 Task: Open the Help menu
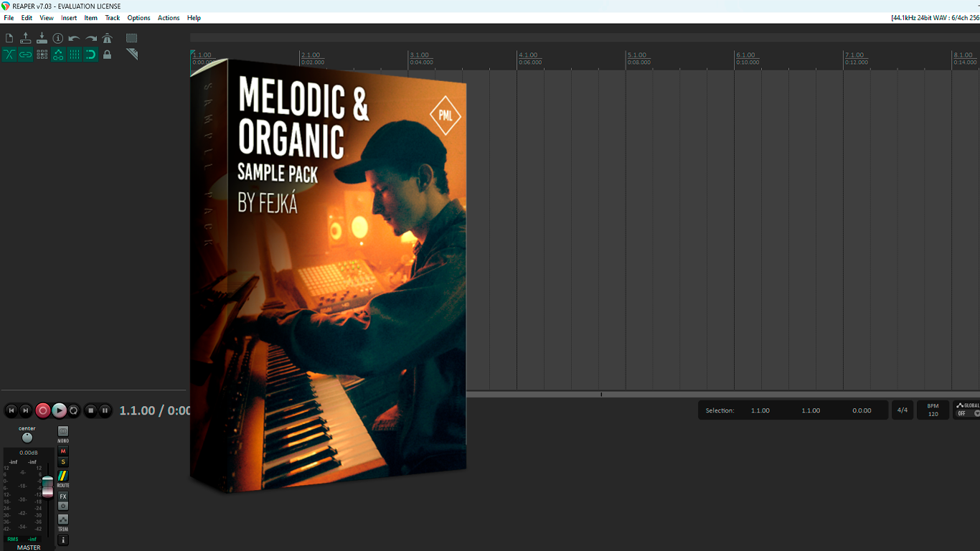[194, 18]
